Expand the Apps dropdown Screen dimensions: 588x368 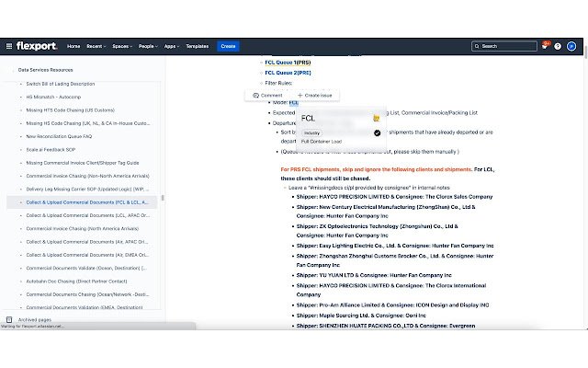click(x=172, y=46)
